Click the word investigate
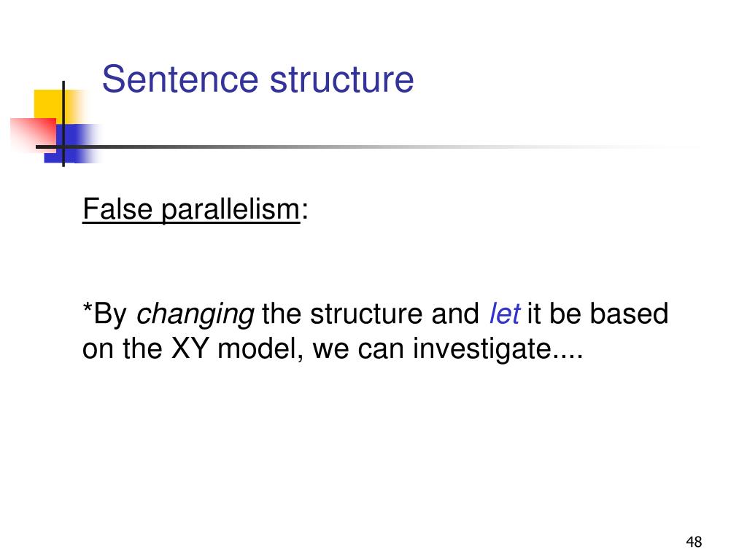The height and width of the screenshot is (560, 747). tap(481, 349)
